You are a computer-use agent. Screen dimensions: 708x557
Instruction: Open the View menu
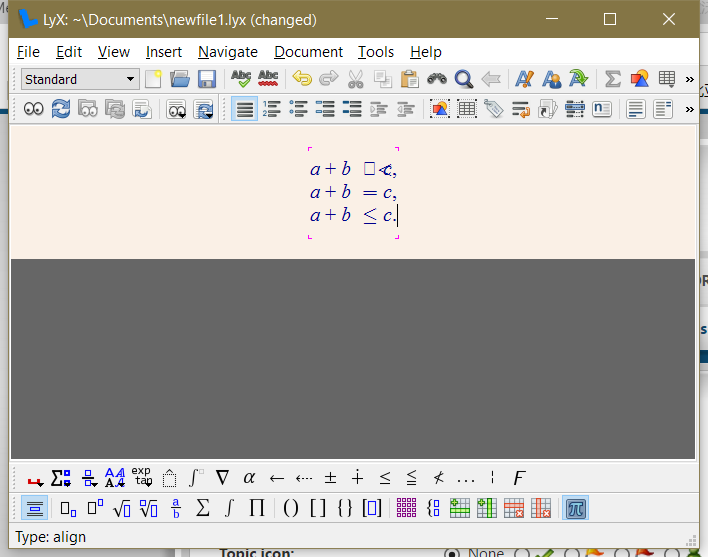coord(114,52)
